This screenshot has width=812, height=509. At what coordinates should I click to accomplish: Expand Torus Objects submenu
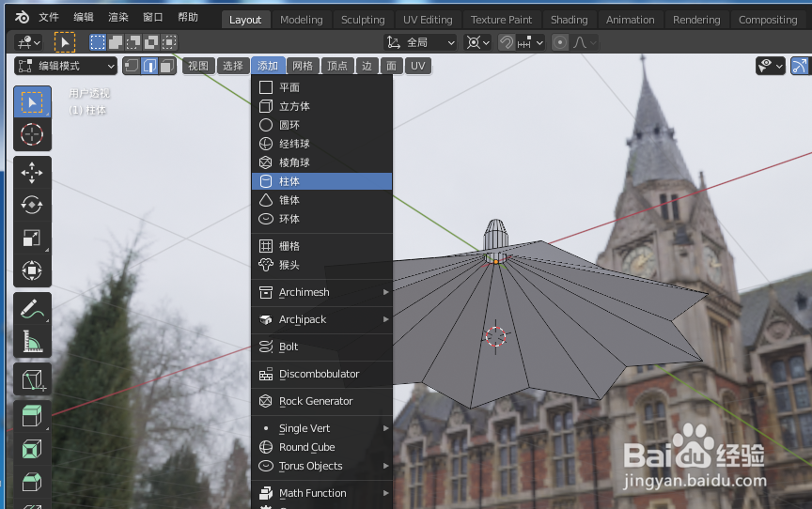pos(321,466)
